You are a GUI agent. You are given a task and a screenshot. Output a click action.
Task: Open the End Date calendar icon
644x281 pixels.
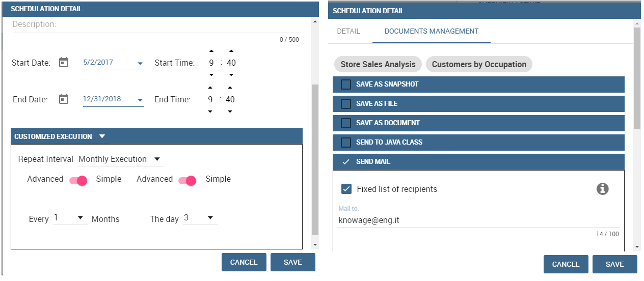click(63, 99)
